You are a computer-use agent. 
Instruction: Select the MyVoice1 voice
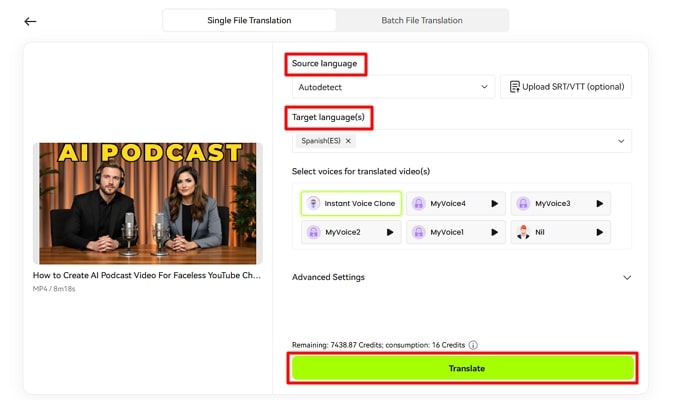(456, 232)
